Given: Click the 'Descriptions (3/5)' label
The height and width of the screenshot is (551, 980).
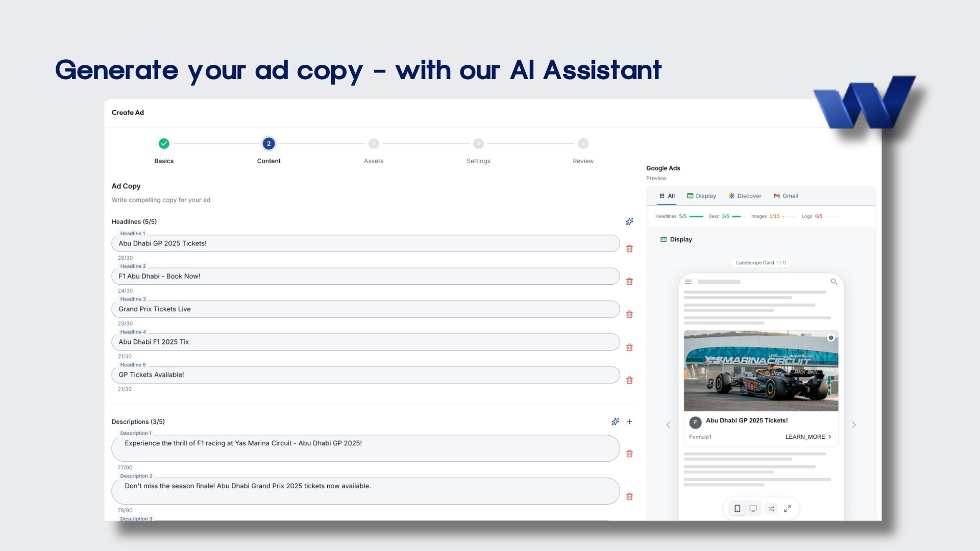Looking at the screenshot, I should point(138,422).
